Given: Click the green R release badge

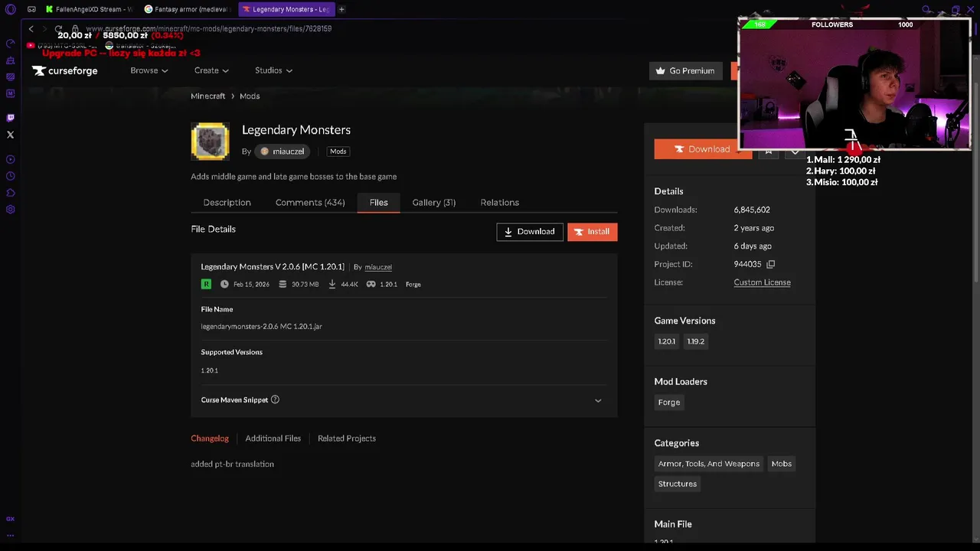Looking at the screenshot, I should (x=206, y=284).
